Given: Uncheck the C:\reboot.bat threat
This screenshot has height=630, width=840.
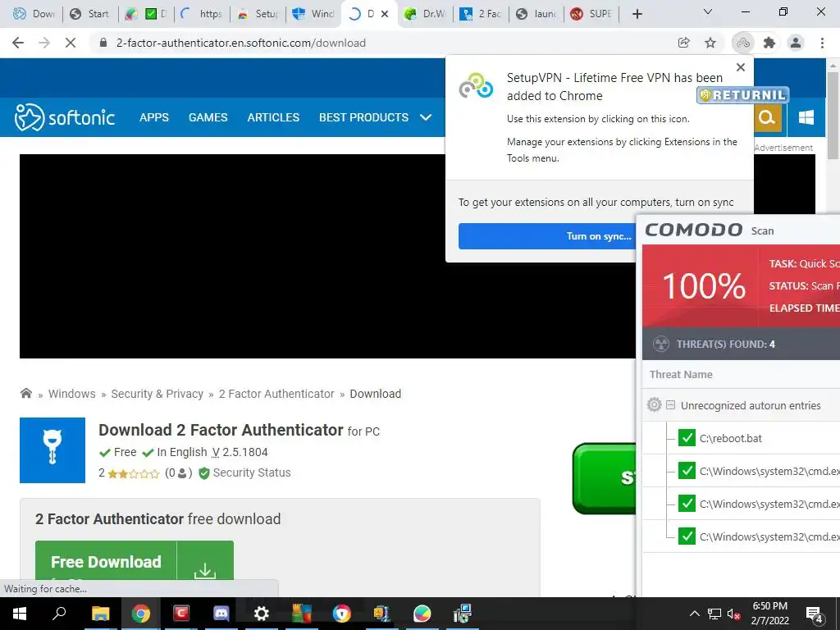Looking at the screenshot, I should pos(687,438).
